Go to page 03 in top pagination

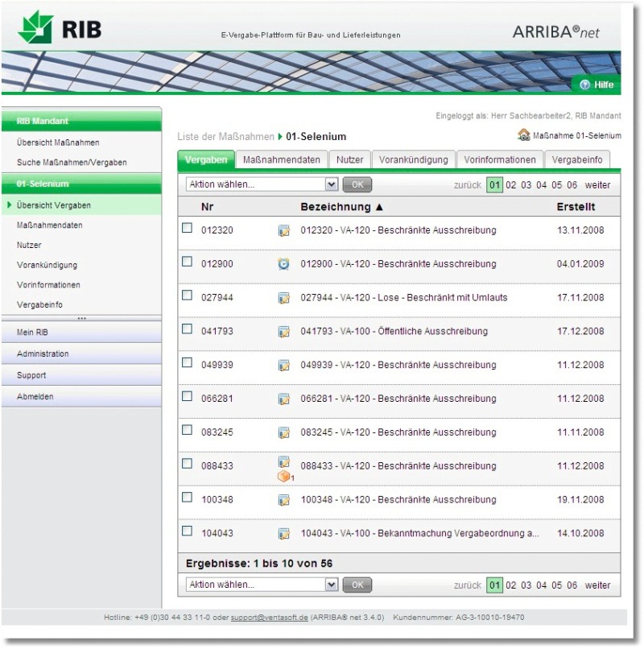pyautogui.click(x=526, y=185)
